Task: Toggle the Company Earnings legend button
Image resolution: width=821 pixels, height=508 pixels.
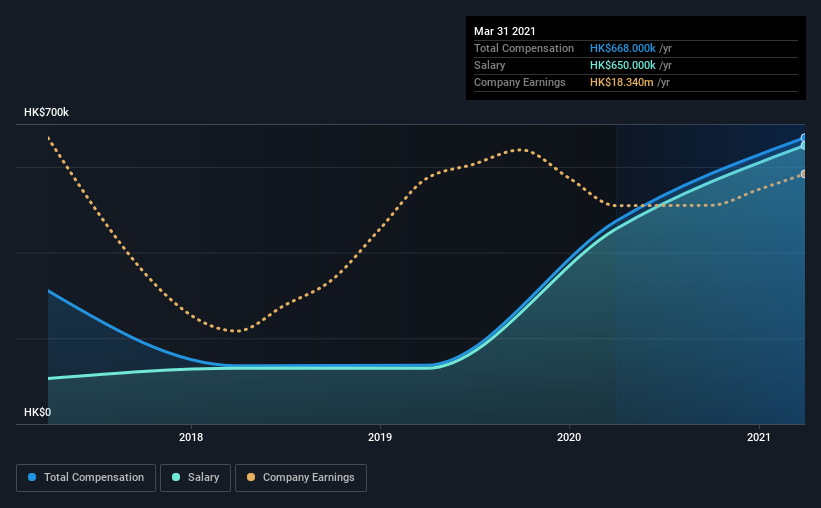Action: (301, 478)
